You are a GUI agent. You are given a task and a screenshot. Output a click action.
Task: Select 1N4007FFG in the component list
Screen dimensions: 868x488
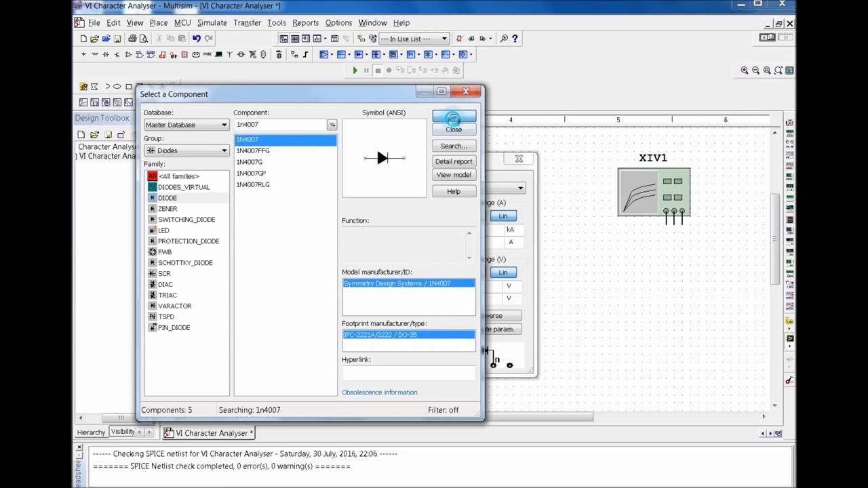click(285, 150)
